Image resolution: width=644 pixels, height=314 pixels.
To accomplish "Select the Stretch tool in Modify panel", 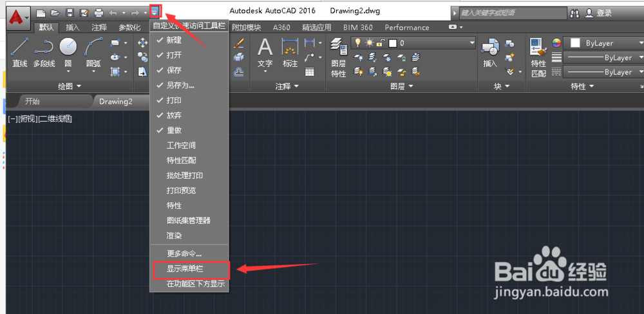I will [x=142, y=71].
